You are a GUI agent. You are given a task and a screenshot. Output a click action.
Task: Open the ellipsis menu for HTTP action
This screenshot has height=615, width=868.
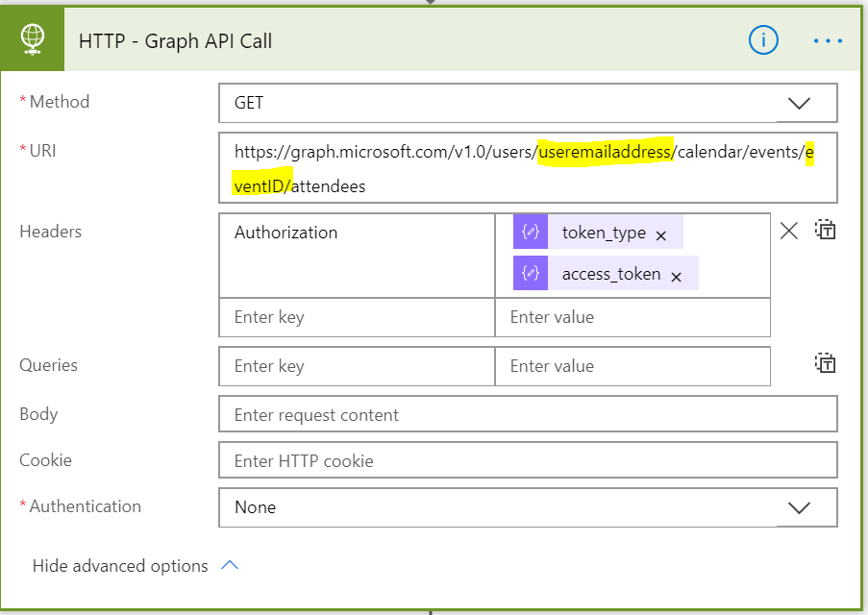click(827, 40)
